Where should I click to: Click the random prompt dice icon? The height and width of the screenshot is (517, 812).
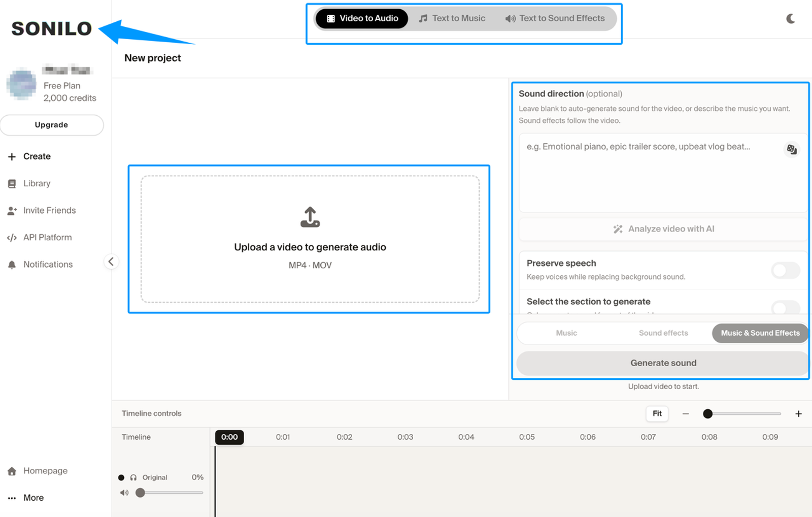coord(791,149)
